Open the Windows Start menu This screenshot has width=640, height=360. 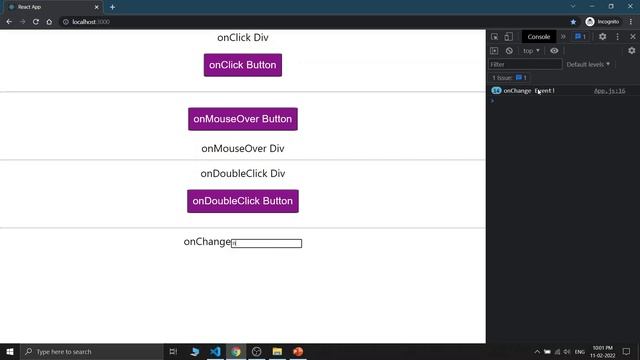[10, 351]
